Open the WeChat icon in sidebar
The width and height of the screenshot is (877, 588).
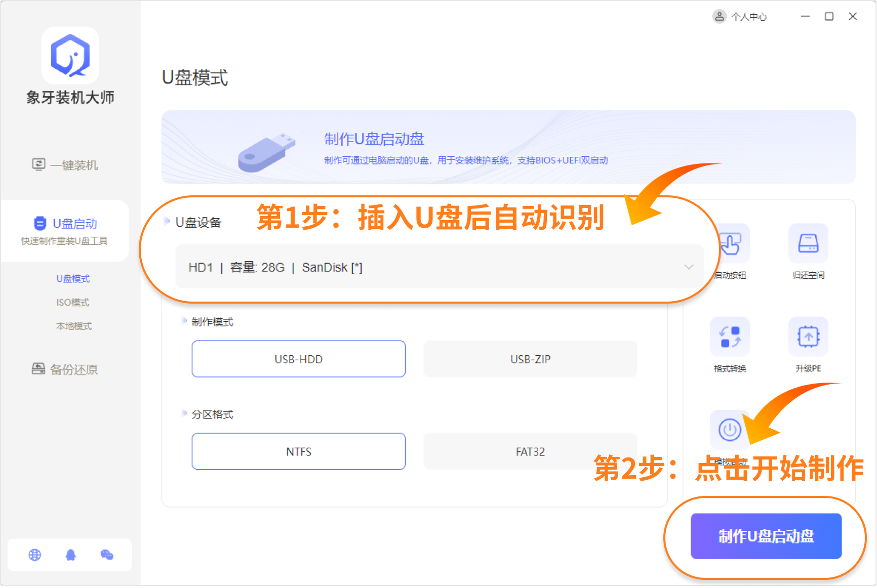(107, 555)
